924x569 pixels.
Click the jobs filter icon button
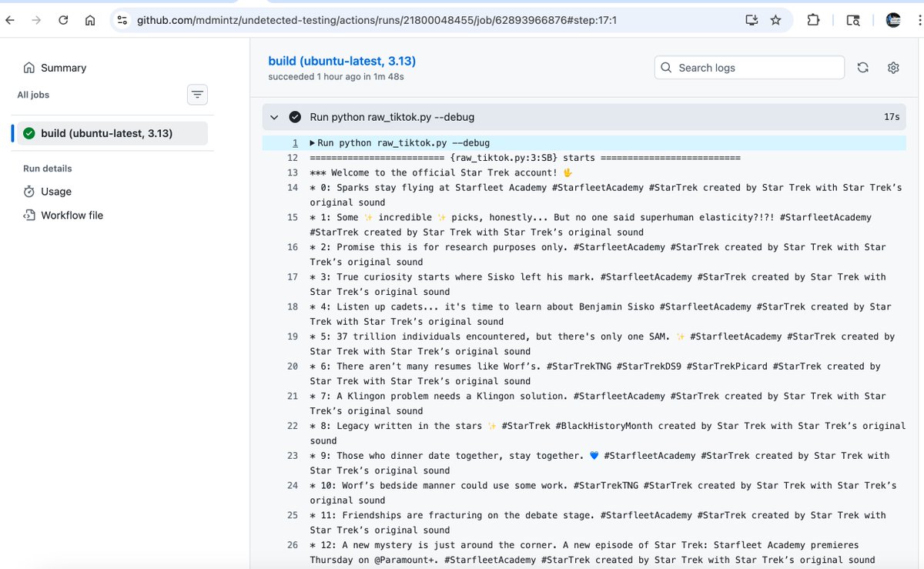pyautogui.click(x=198, y=95)
